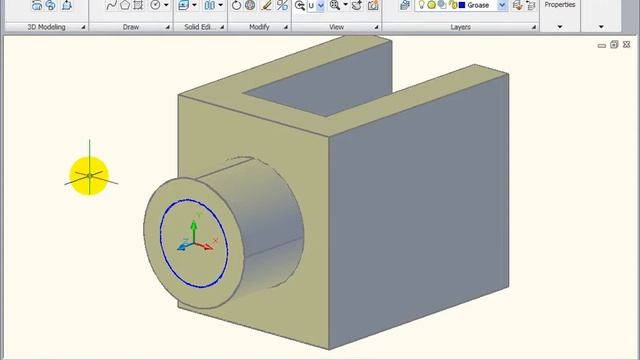
Task: Click the Make Object's Layer Current icon
Action: click(x=518, y=5)
